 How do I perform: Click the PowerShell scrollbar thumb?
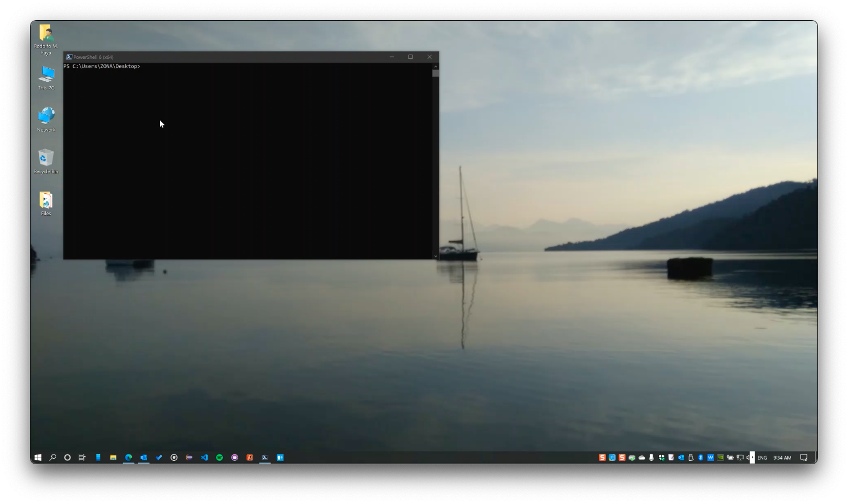coord(435,73)
